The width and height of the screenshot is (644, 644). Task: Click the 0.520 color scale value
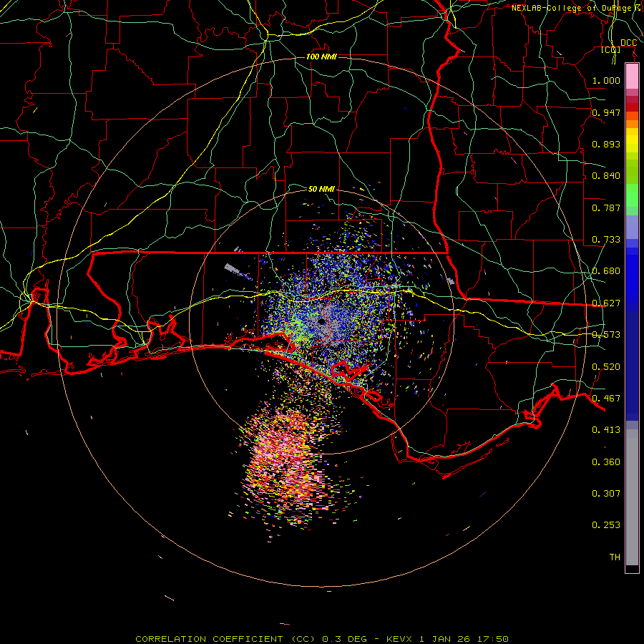[x=606, y=367]
